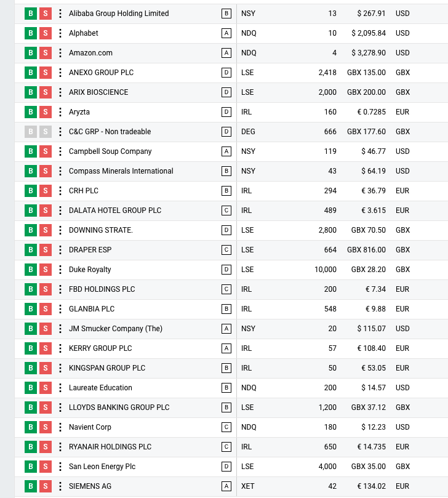
Task: Click the D badge for ARIX BIOSCIENCE
Action: [x=226, y=92]
